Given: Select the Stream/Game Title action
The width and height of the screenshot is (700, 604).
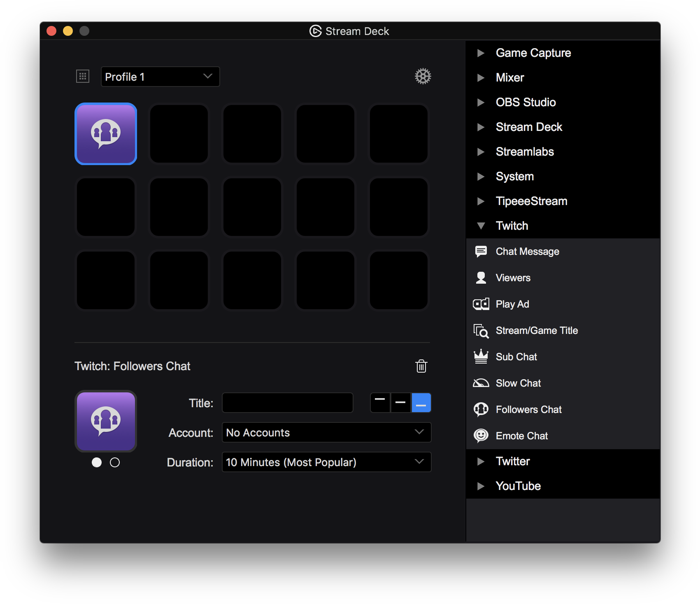Looking at the screenshot, I should (x=537, y=330).
